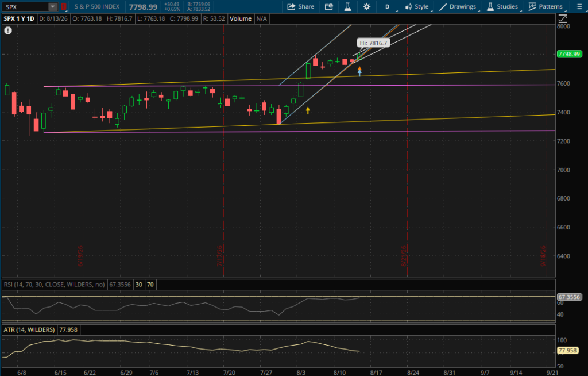The image size is (588, 376).
Task: Open the D timeframe dropdown
Action: click(x=388, y=7)
